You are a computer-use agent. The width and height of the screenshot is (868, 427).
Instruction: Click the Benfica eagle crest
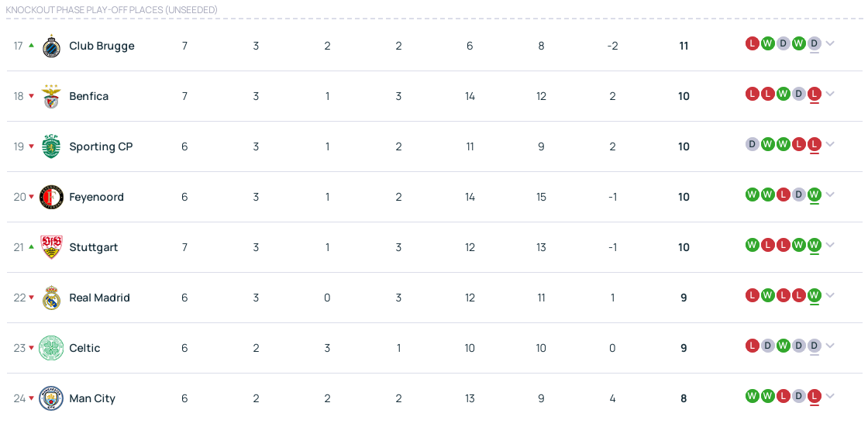click(x=52, y=96)
